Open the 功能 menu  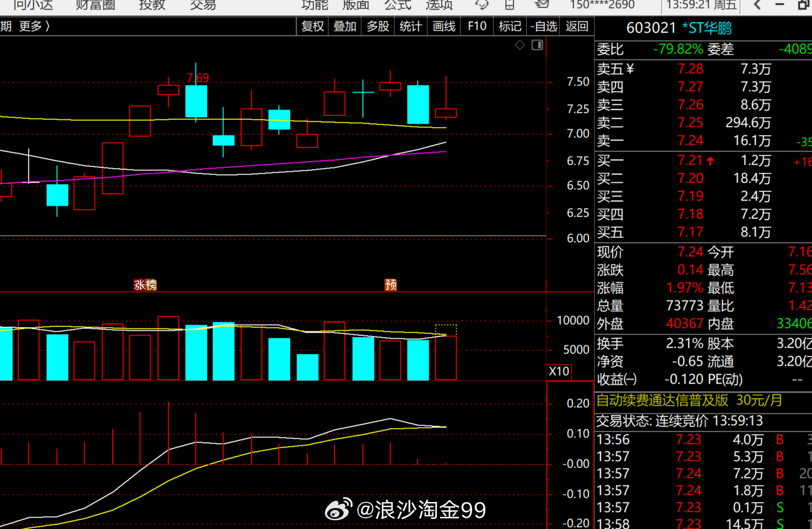pyautogui.click(x=315, y=5)
